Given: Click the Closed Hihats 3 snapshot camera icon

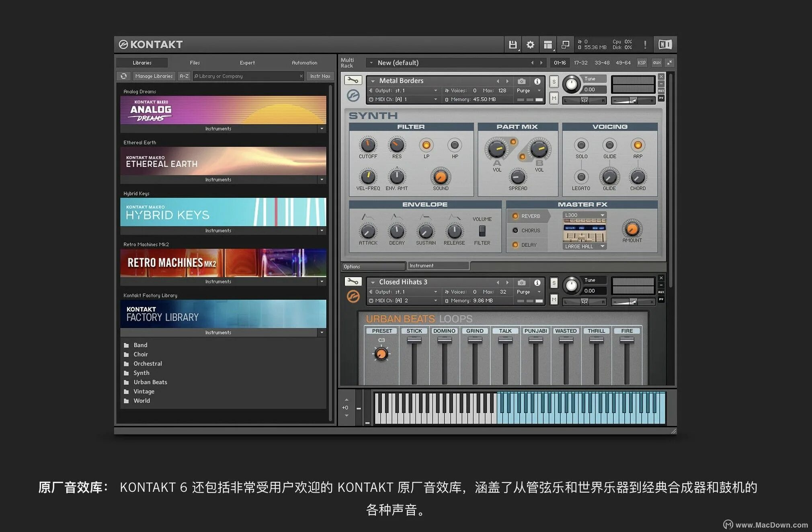Looking at the screenshot, I should point(521,282).
